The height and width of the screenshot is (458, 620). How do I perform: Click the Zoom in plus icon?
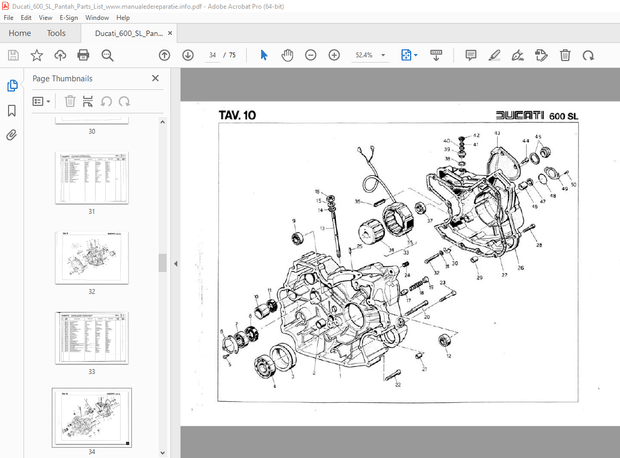click(334, 55)
